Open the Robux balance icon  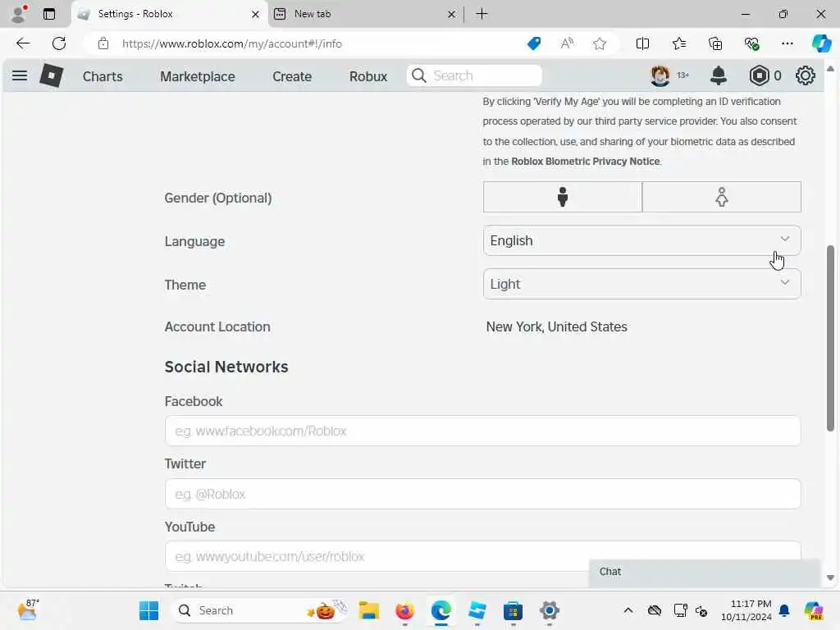(x=759, y=75)
